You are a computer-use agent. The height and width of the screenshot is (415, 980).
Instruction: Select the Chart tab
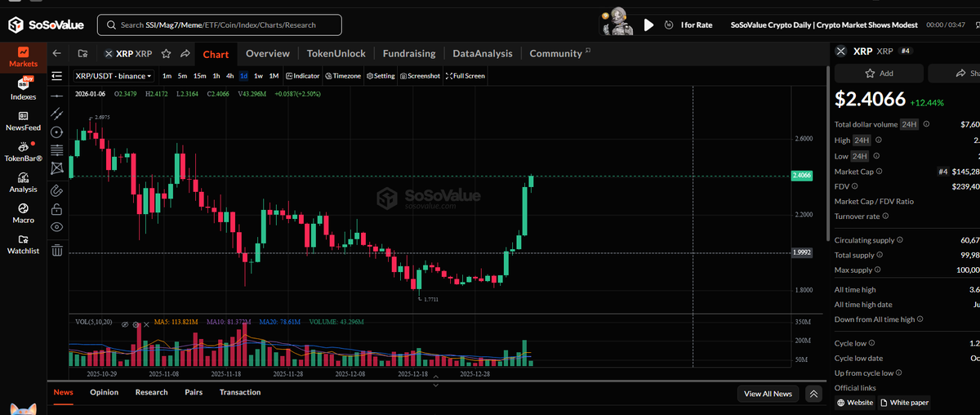(216, 55)
